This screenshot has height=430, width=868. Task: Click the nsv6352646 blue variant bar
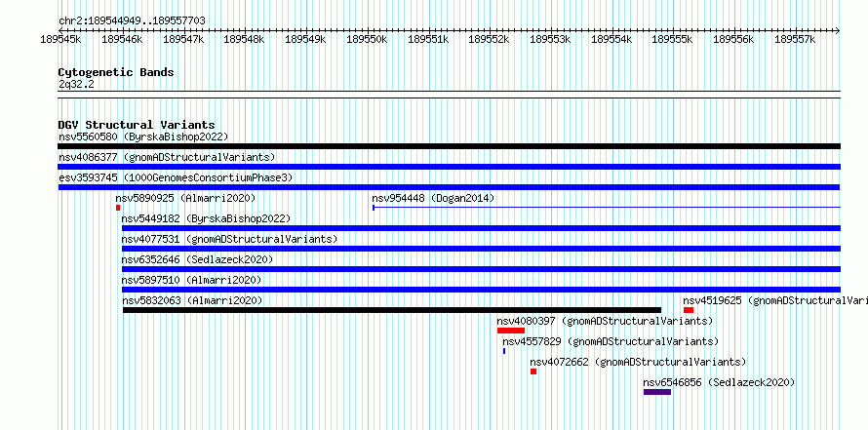[481, 269]
